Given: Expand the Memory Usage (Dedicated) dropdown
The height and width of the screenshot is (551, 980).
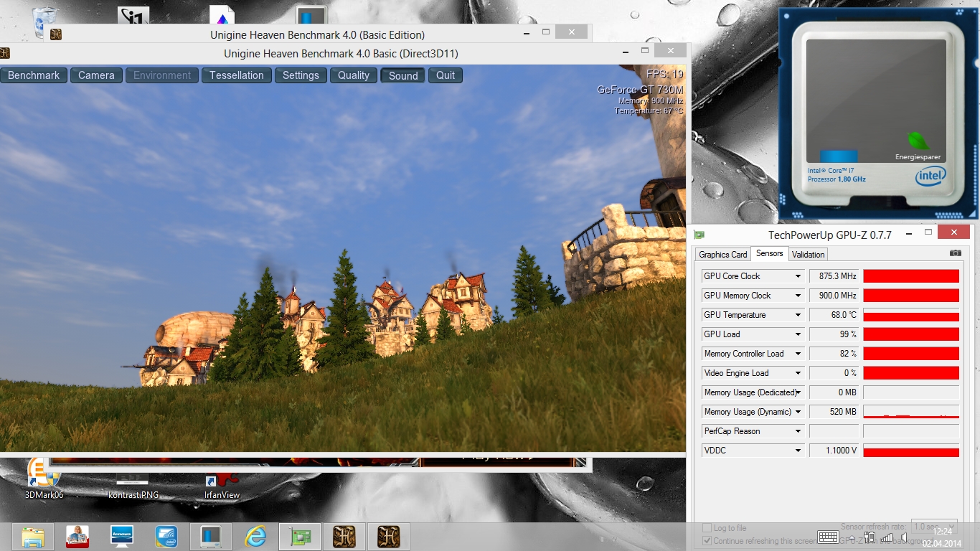Looking at the screenshot, I should coord(798,392).
